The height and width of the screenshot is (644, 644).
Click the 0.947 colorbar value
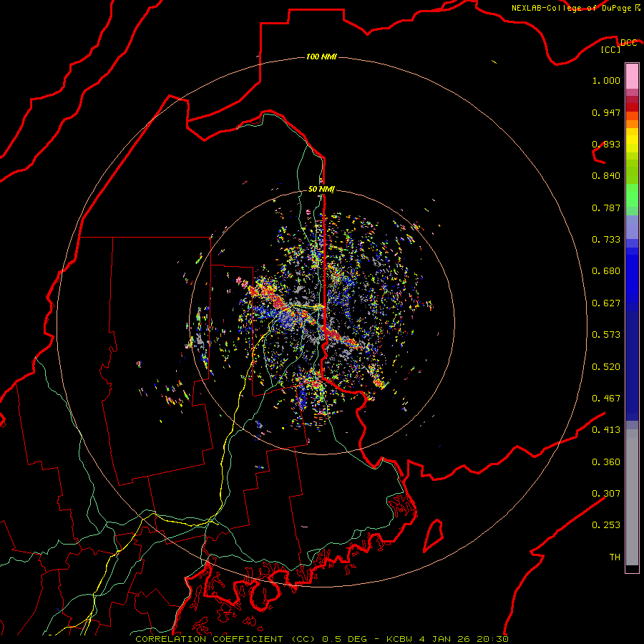point(606,112)
